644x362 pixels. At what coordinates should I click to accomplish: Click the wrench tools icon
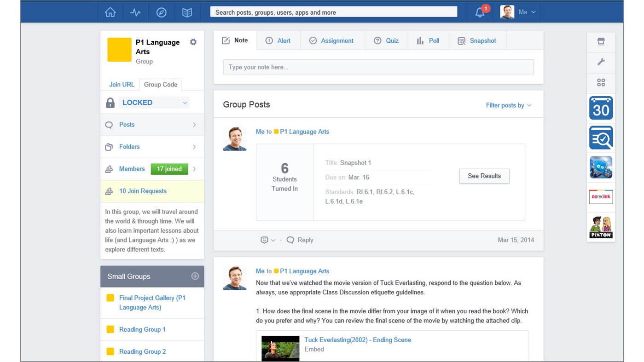point(601,62)
